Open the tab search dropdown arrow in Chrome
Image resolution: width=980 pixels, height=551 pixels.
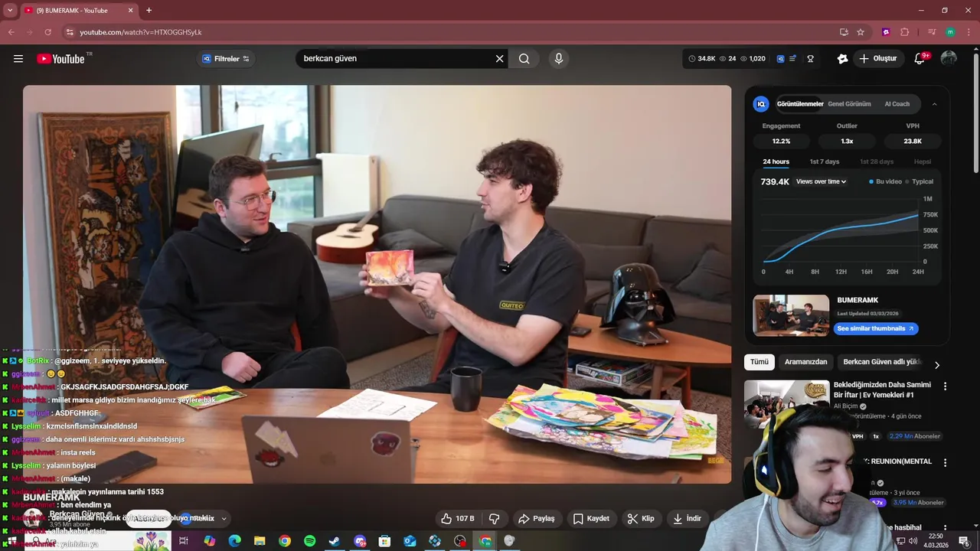click(x=10, y=10)
